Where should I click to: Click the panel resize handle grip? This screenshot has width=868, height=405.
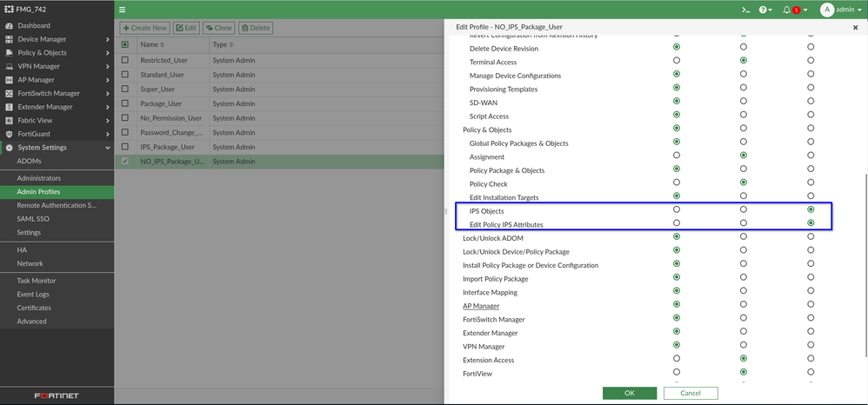point(446,211)
